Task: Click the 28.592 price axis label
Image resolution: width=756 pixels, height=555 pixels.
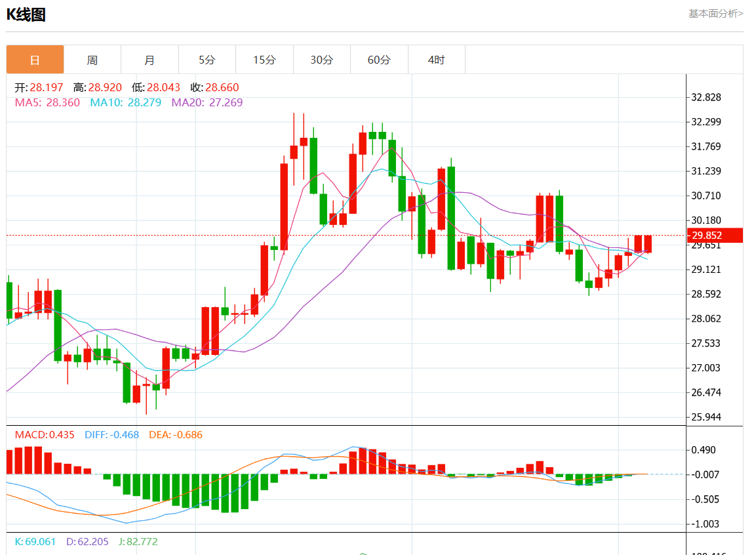Action: coord(706,294)
